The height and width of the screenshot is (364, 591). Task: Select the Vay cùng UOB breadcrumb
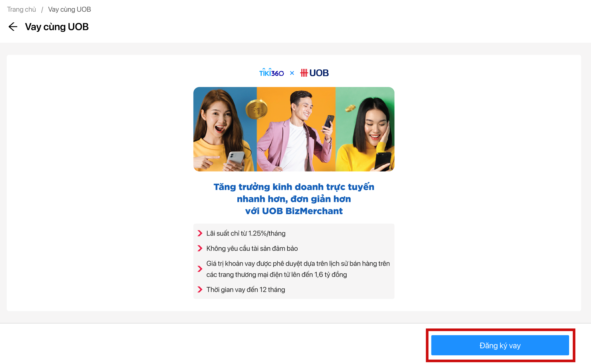(x=69, y=9)
